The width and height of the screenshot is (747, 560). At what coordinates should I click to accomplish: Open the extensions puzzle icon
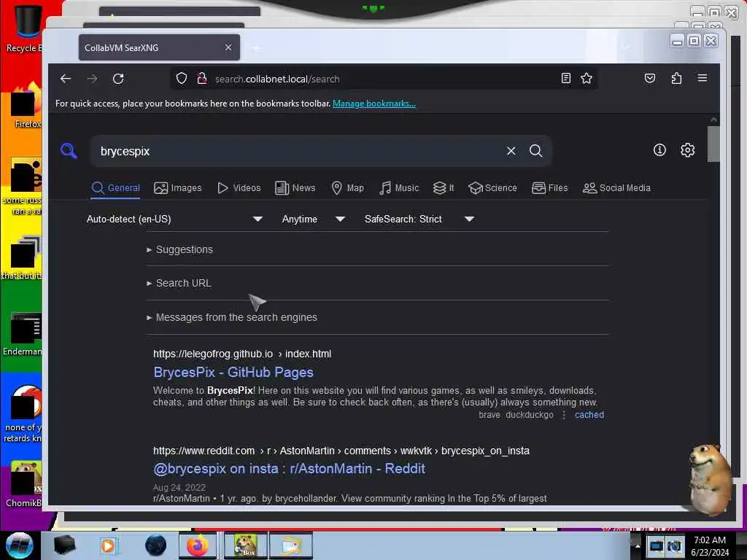point(676,78)
